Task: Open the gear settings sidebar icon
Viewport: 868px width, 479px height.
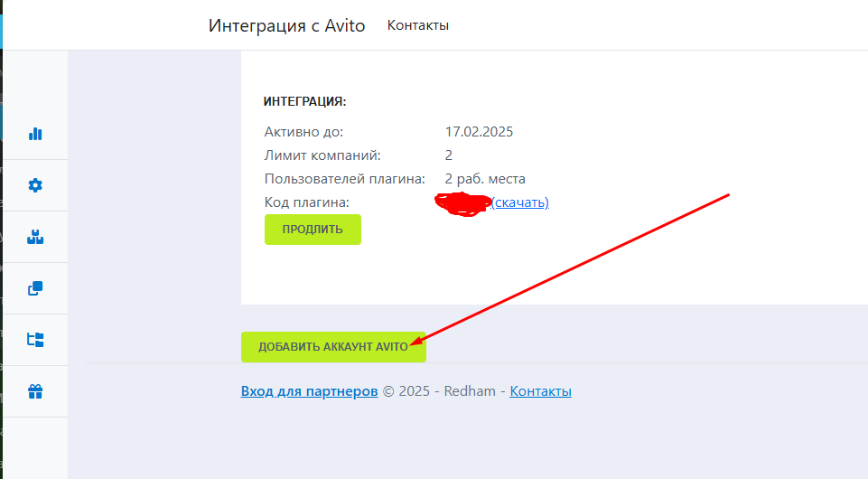Action: (35, 185)
